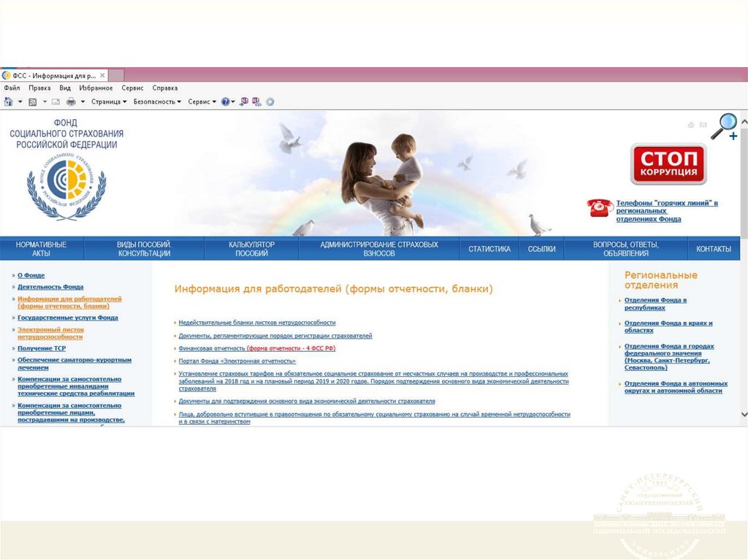Click the blue Help question mark icon
748x560 pixels.
pyautogui.click(x=226, y=102)
